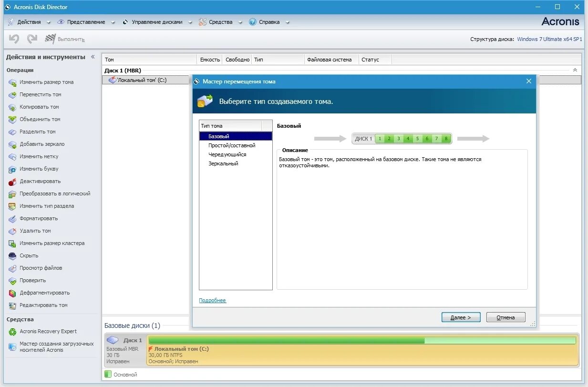Click the Редактировать том icon
The width and height of the screenshot is (588, 387).
tap(12, 306)
